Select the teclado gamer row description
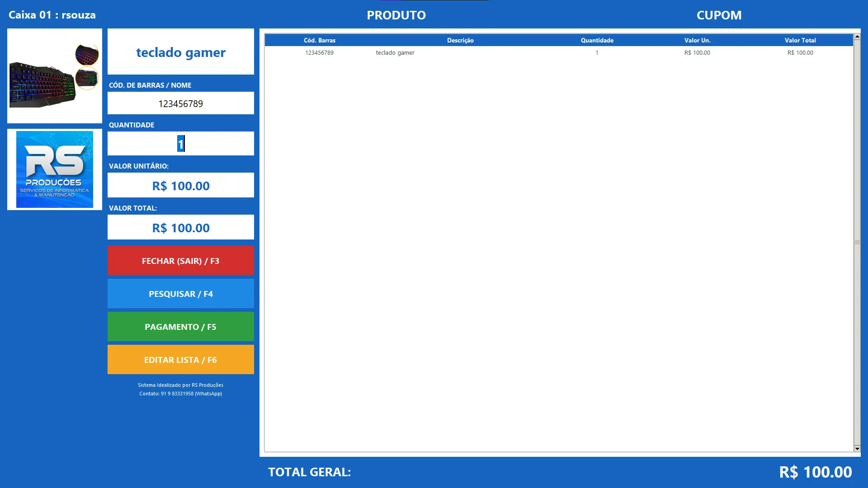This screenshot has height=488, width=868. pyautogui.click(x=395, y=52)
